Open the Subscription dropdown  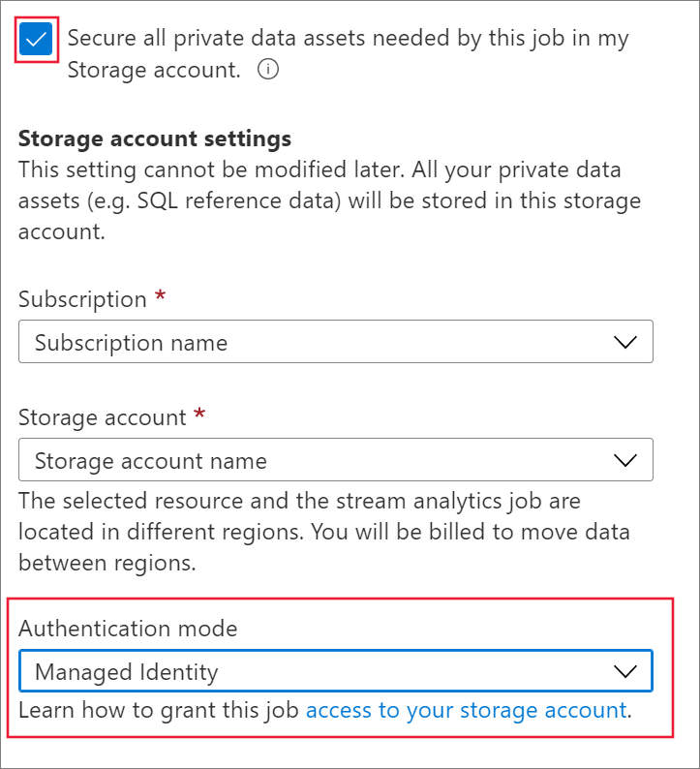pyautogui.click(x=335, y=343)
